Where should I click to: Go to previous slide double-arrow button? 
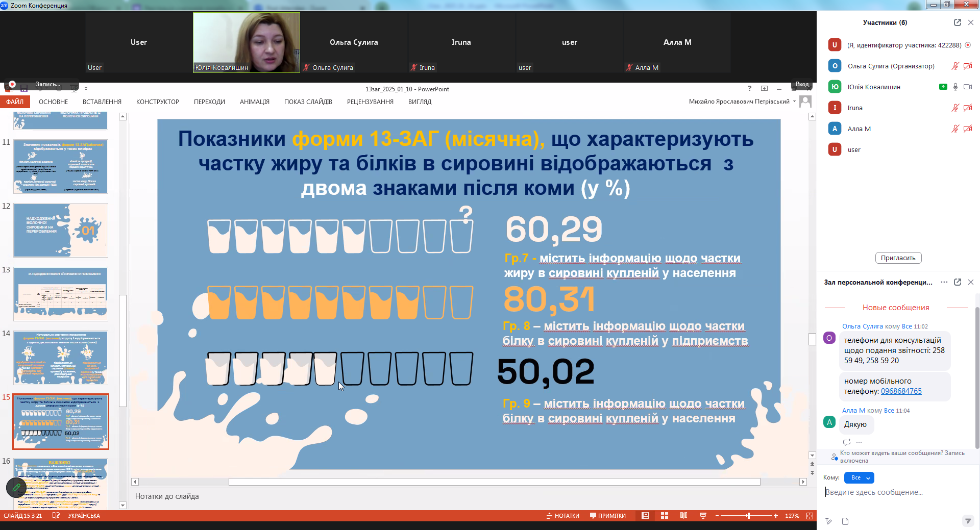pyautogui.click(x=812, y=464)
